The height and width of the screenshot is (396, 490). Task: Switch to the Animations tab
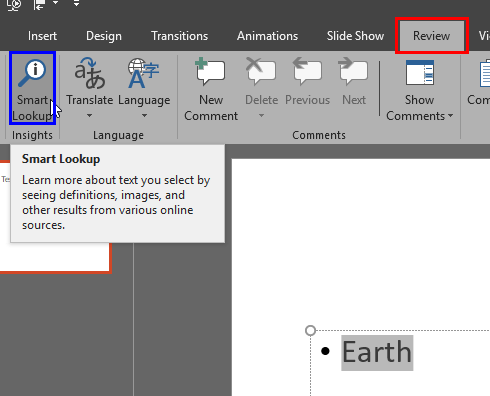point(267,36)
